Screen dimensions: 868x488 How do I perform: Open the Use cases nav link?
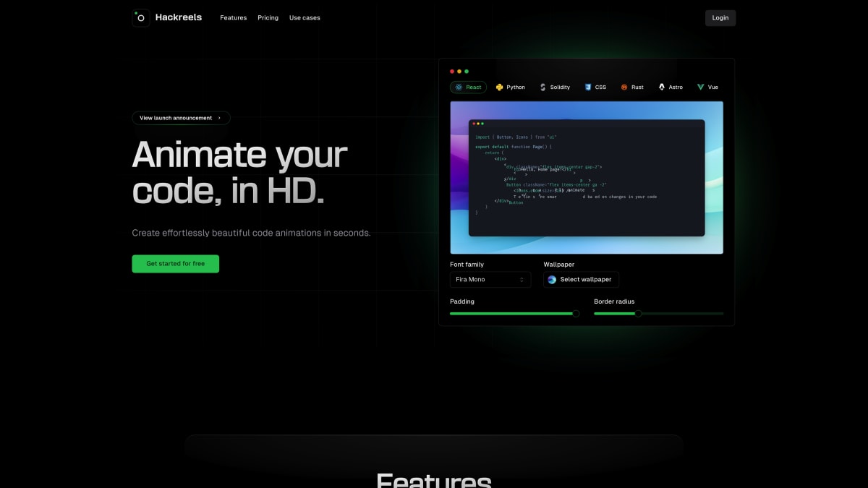[305, 17]
